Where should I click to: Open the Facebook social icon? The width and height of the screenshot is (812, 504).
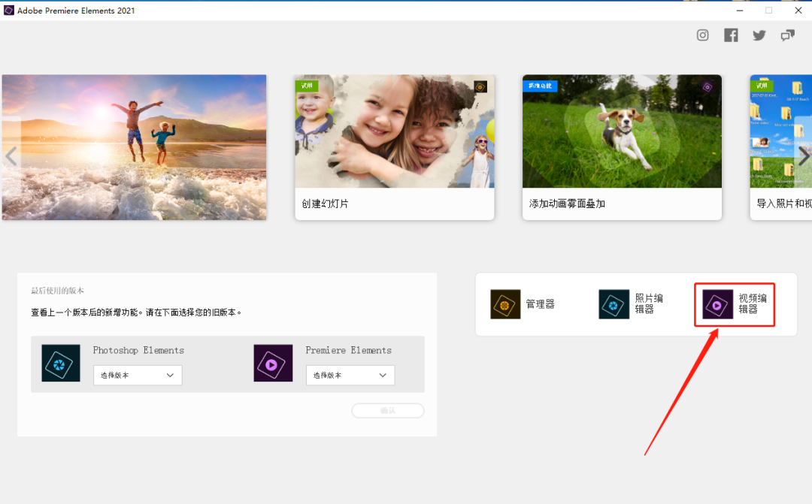click(x=731, y=35)
